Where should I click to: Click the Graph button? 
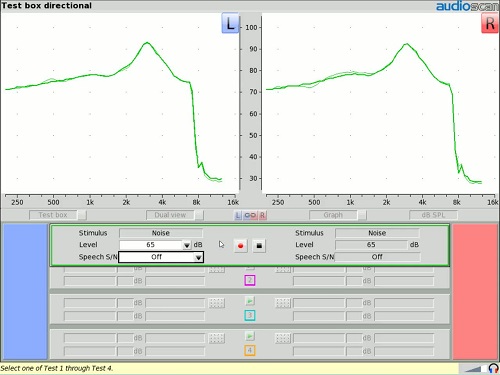coord(333,215)
